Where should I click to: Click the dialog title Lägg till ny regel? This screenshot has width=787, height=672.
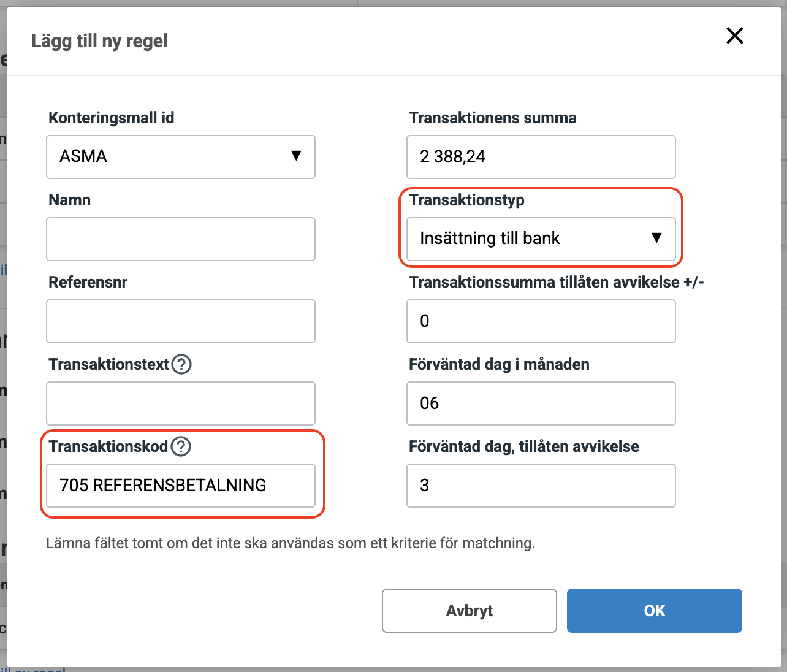click(x=99, y=41)
